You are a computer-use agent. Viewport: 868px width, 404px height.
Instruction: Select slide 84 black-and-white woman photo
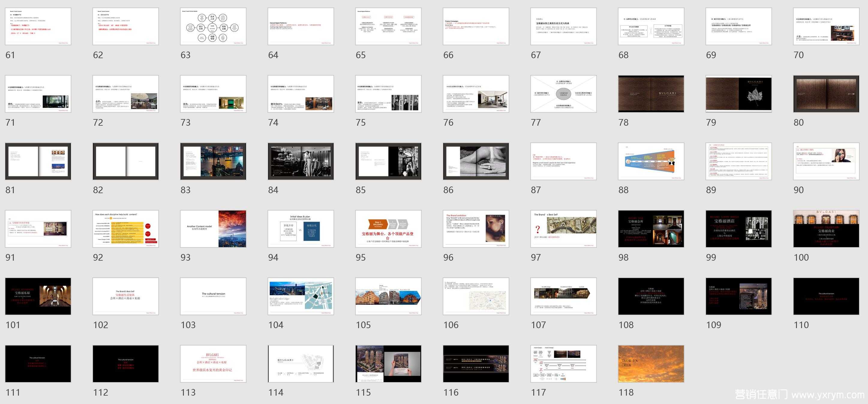tap(301, 161)
